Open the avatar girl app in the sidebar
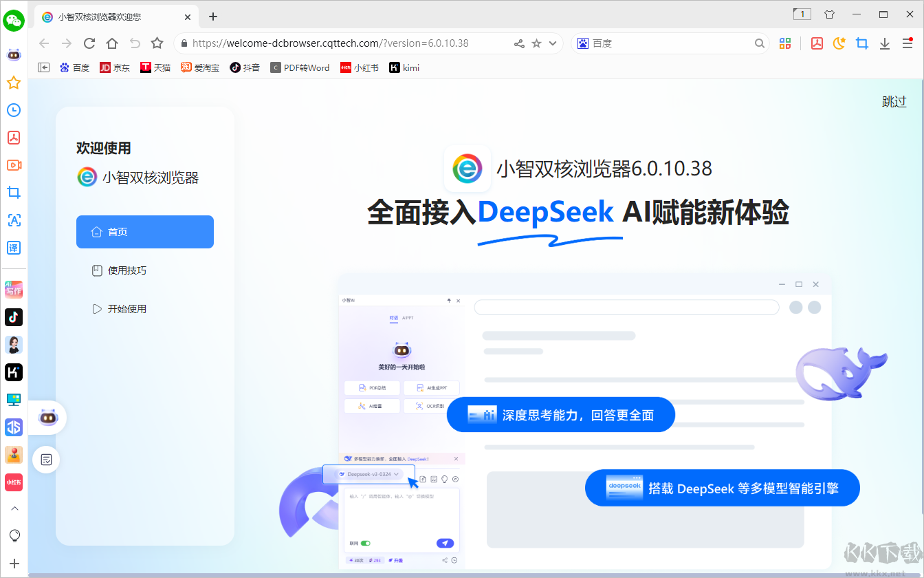Viewport: 924px width, 578px height. click(14, 345)
